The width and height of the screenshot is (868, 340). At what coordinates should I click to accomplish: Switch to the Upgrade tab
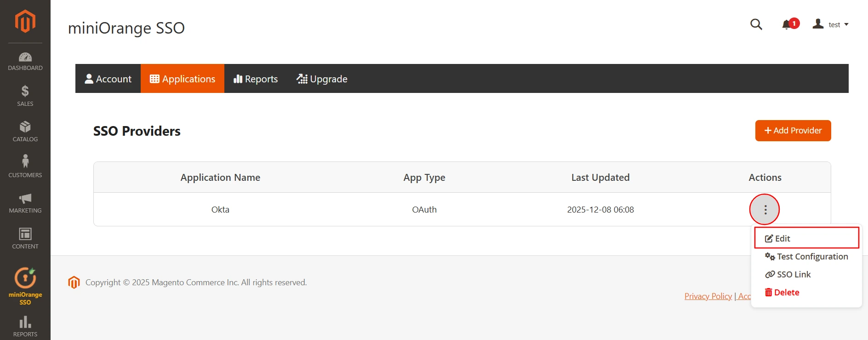pyautogui.click(x=322, y=79)
